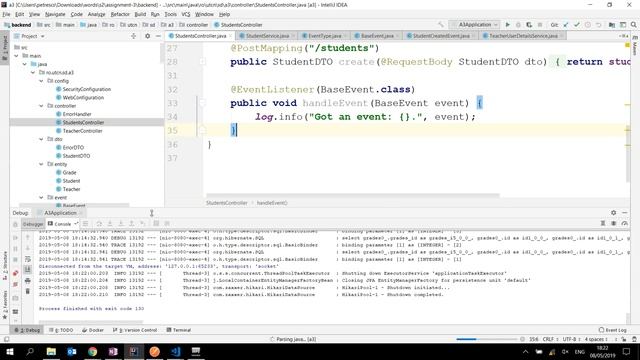Open the A3Application run configuration dropdown

[474, 25]
